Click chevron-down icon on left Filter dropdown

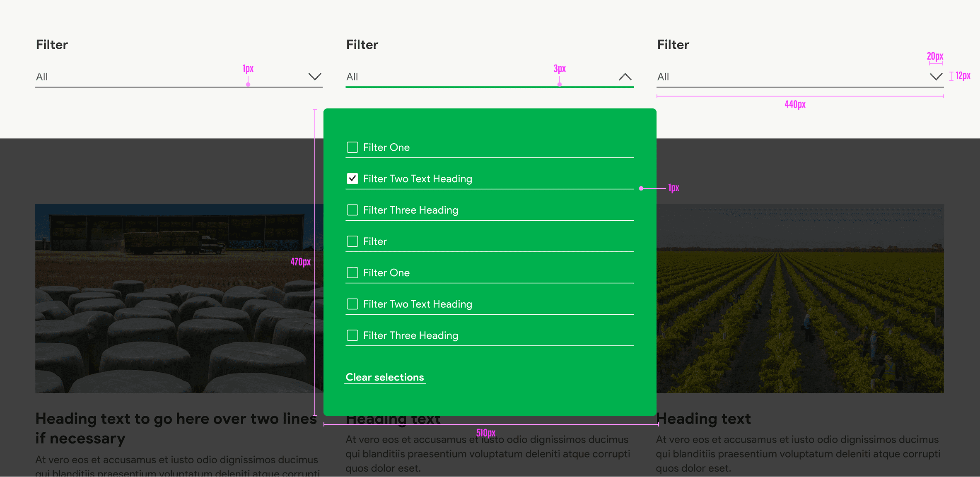(x=315, y=77)
